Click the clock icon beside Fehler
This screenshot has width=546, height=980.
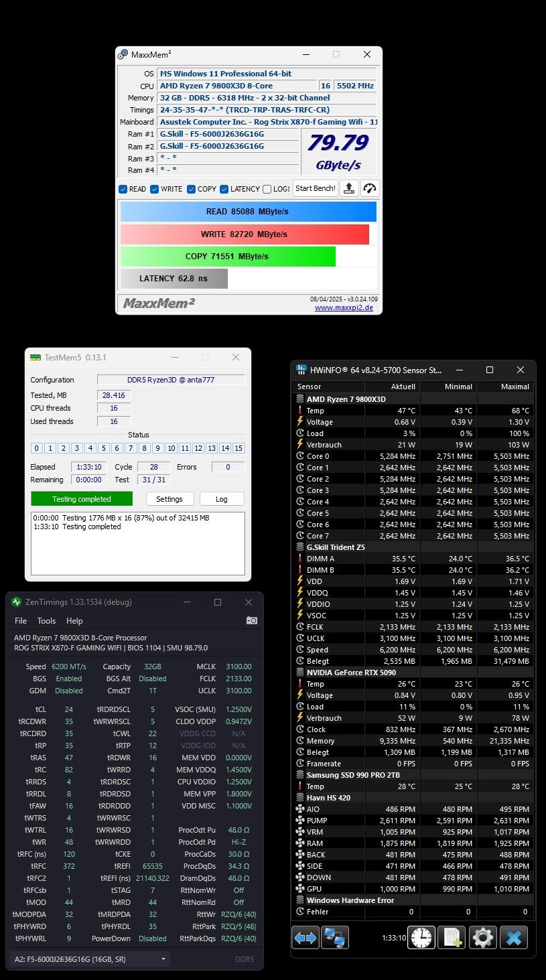click(x=300, y=912)
